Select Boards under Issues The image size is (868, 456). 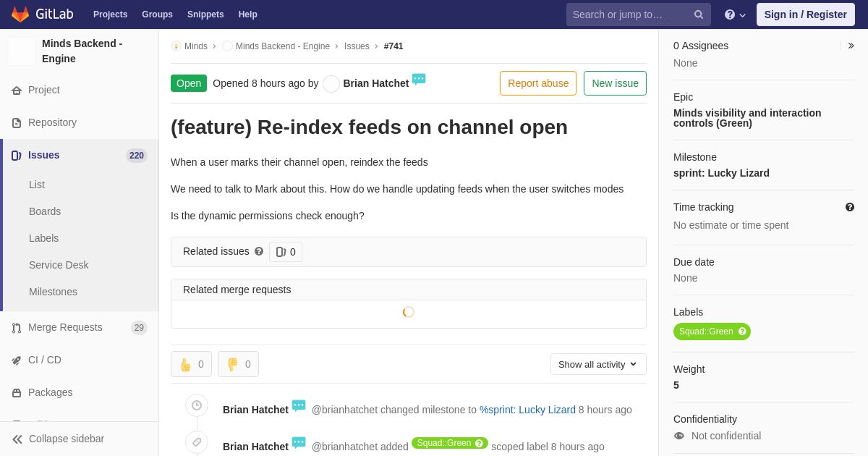pos(45,211)
